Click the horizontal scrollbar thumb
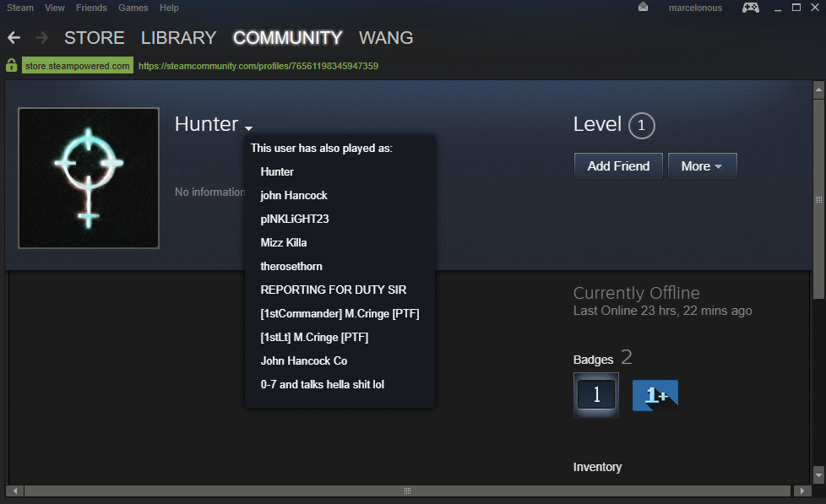The width and height of the screenshot is (826, 504). click(407, 490)
